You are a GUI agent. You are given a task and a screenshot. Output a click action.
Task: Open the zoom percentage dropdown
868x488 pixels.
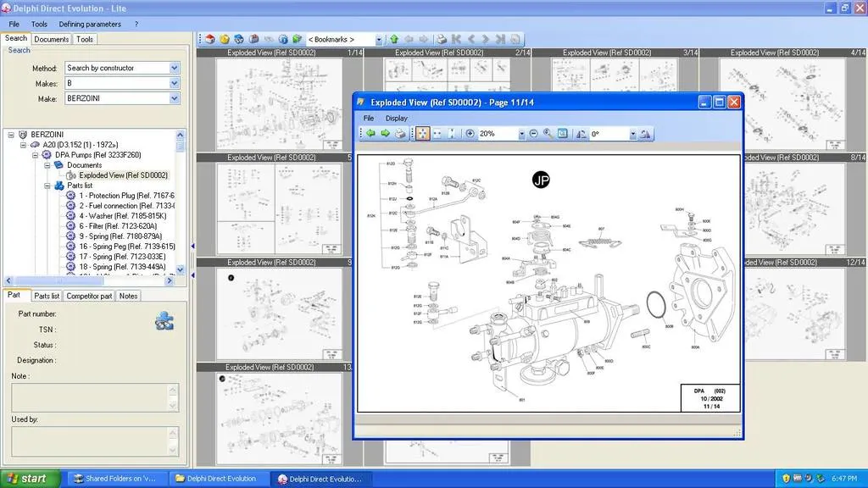point(521,134)
